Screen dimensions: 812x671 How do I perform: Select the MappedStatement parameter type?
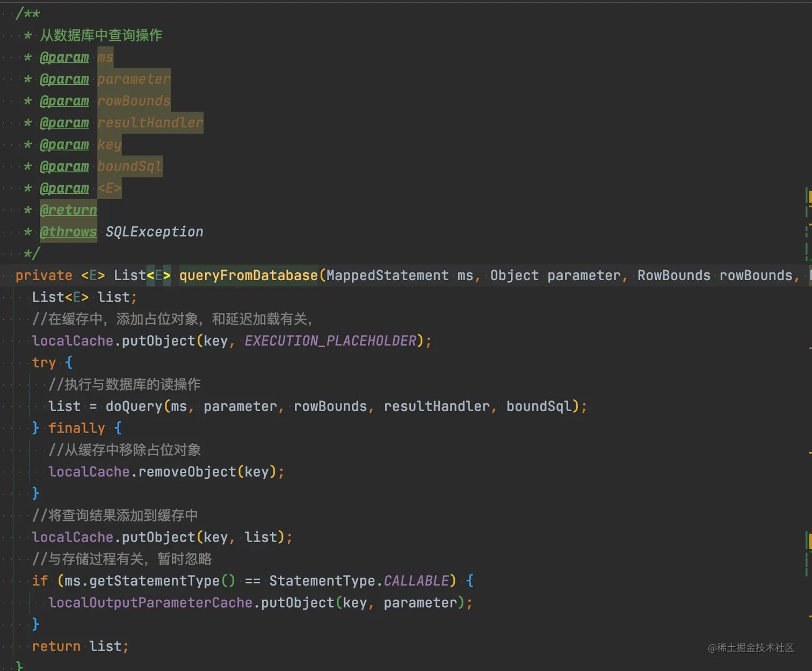(x=387, y=275)
